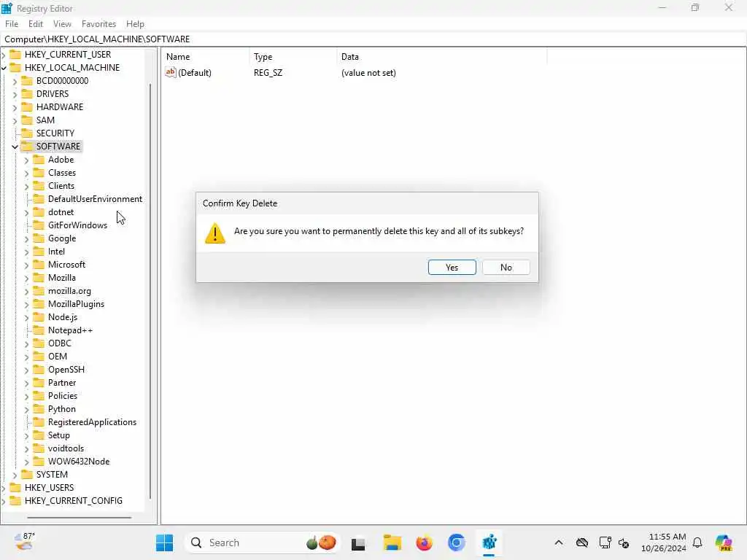Click the registry address path bar

point(373,39)
